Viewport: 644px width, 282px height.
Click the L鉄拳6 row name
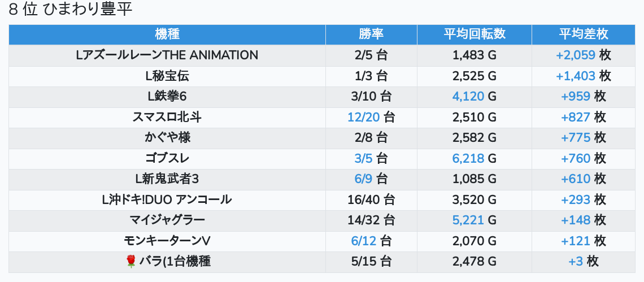tap(167, 97)
